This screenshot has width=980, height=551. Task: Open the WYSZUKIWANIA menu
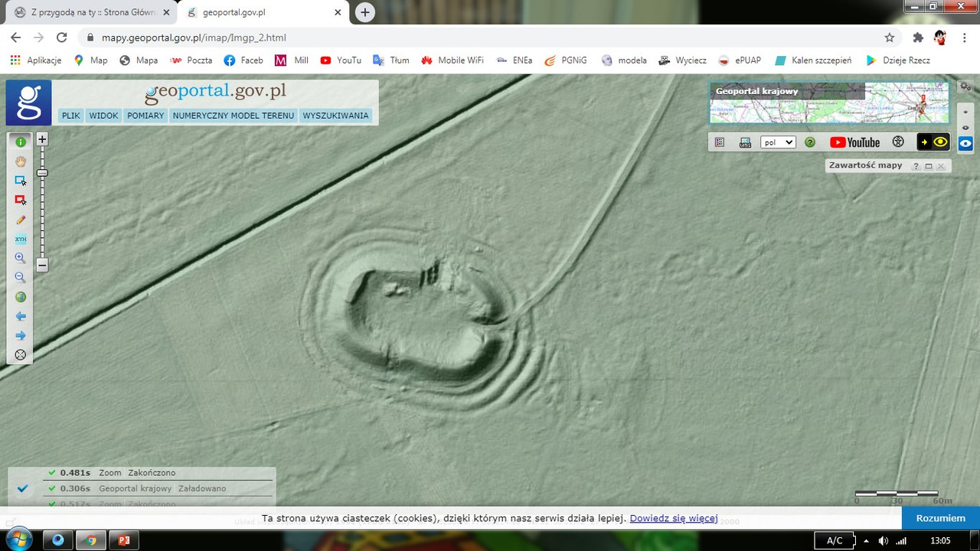335,116
